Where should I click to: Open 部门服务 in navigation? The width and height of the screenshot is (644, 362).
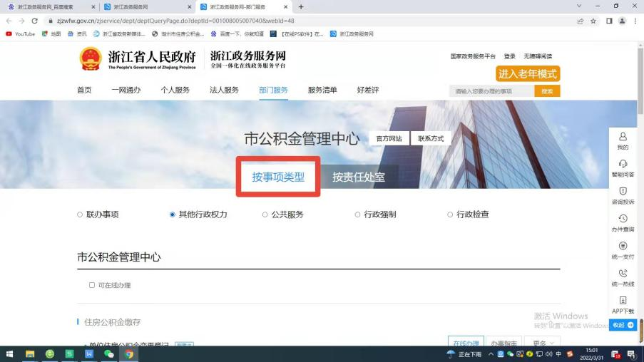273,90
